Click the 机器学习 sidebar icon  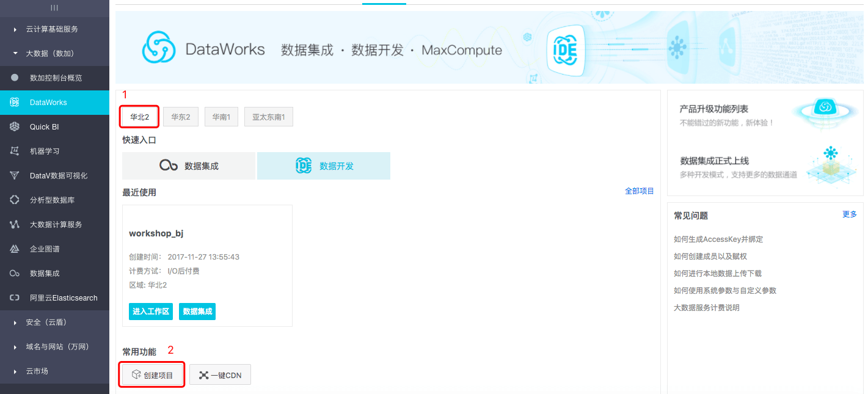(x=15, y=151)
